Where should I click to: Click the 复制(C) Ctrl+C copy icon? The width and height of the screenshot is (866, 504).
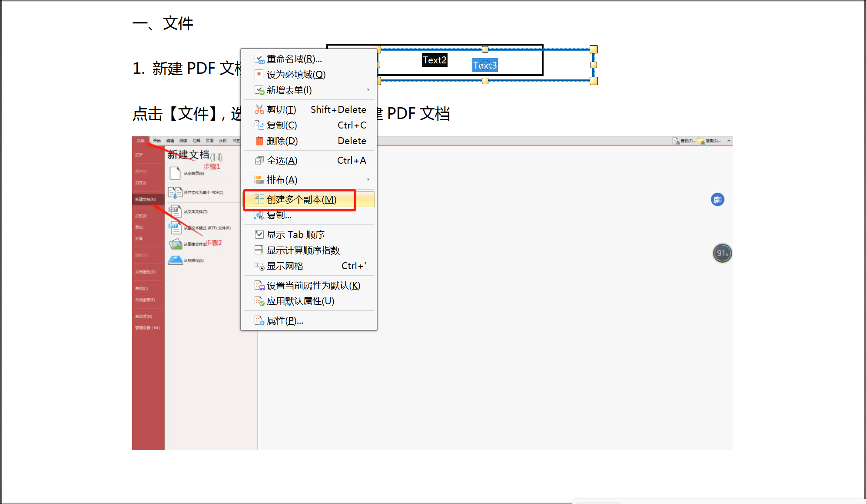[259, 125]
